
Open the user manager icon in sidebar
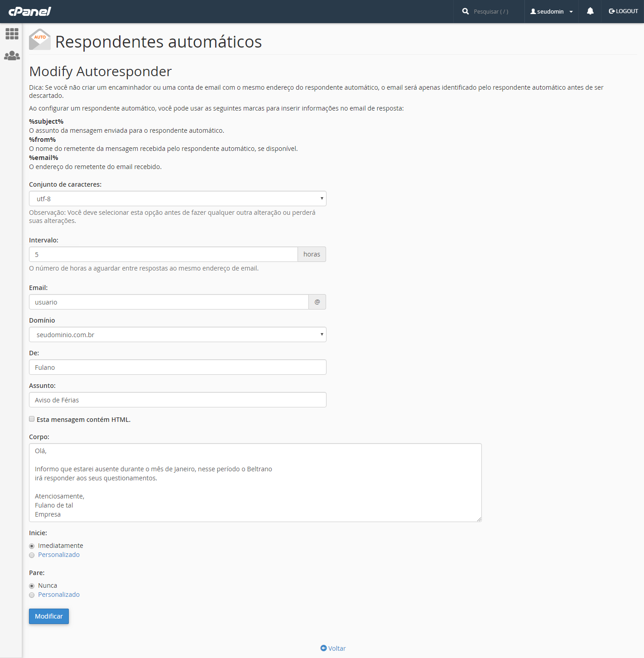tap(12, 56)
